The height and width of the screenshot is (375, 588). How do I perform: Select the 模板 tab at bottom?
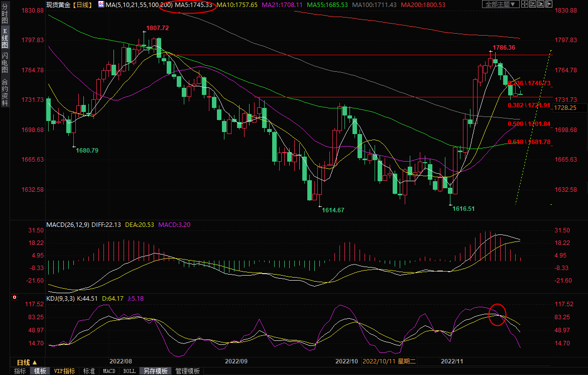(40, 371)
